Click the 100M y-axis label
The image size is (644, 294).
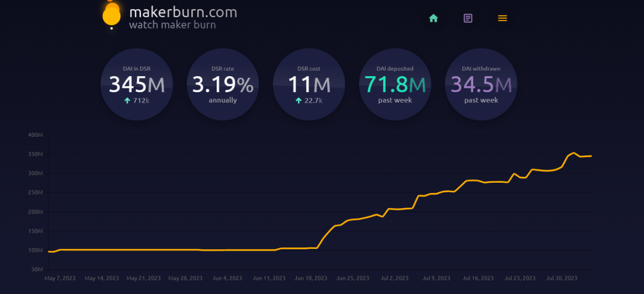point(36,250)
